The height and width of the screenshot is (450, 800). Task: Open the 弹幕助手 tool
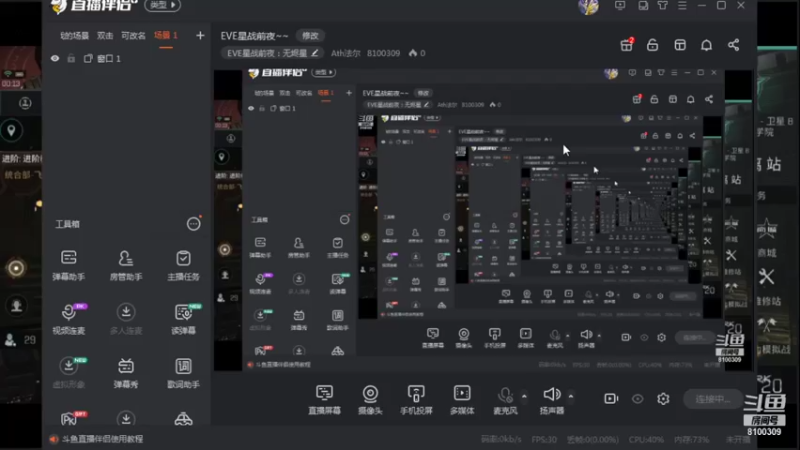(x=68, y=265)
